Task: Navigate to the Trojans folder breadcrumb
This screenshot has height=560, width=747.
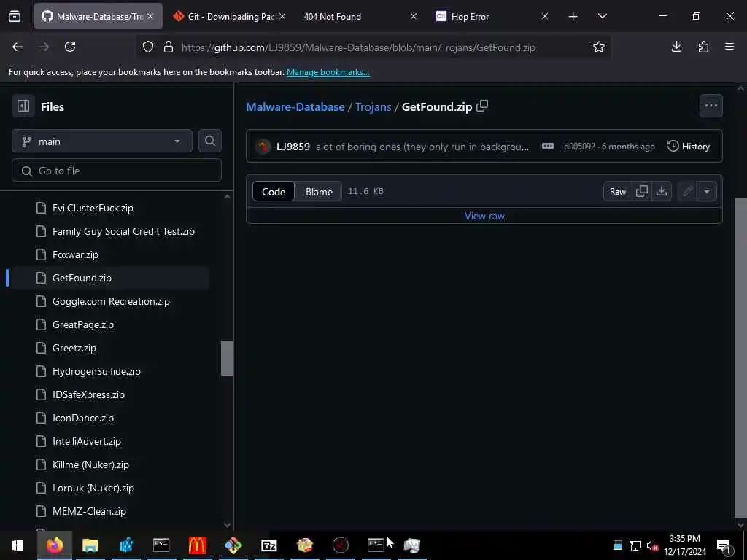Action: coord(373,106)
